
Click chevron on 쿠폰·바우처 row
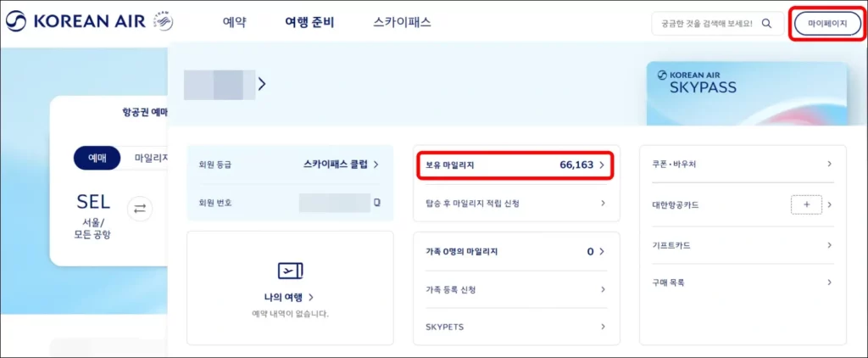click(x=829, y=164)
